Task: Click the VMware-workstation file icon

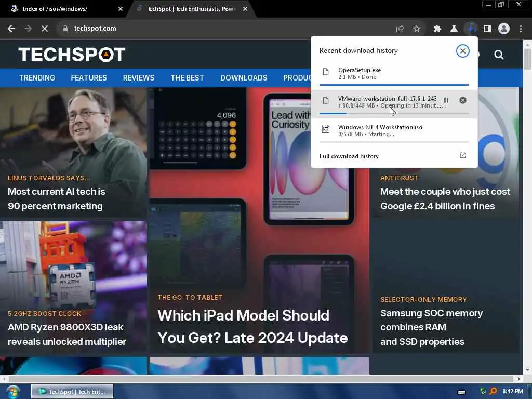Action: coord(326,100)
